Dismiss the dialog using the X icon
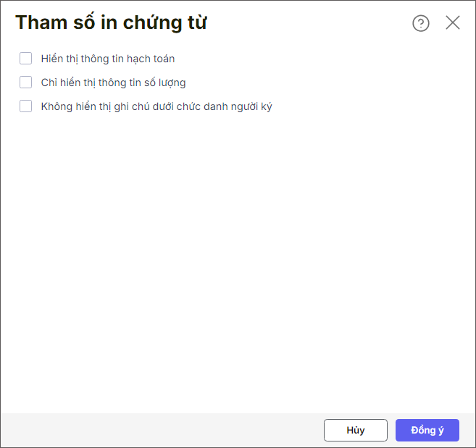The height and width of the screenshot is (448, 476). (x=453, y=22)
